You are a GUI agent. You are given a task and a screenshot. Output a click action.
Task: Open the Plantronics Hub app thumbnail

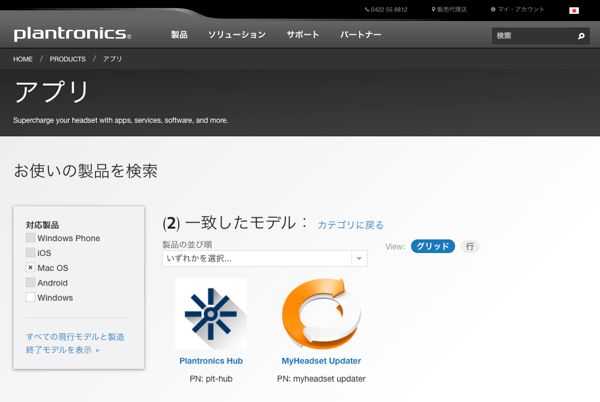211,314
